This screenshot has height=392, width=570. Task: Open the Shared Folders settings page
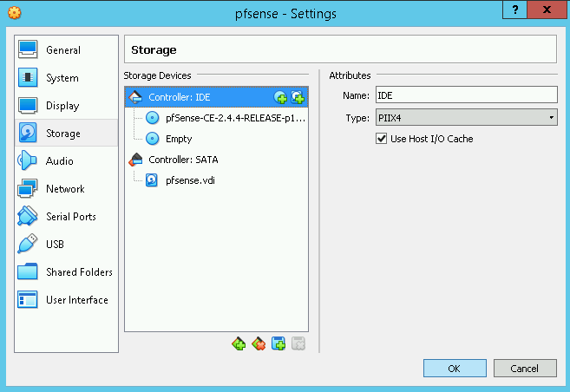(79, 272)
